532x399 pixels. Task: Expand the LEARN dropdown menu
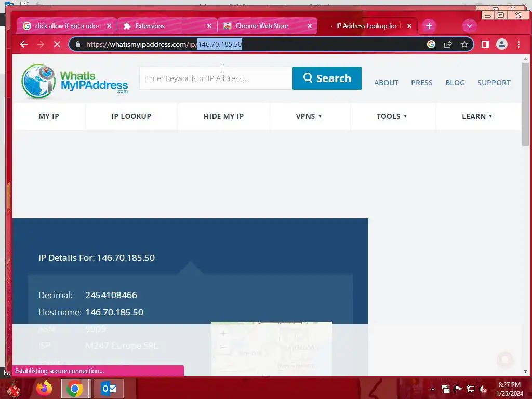coord(477,116)
